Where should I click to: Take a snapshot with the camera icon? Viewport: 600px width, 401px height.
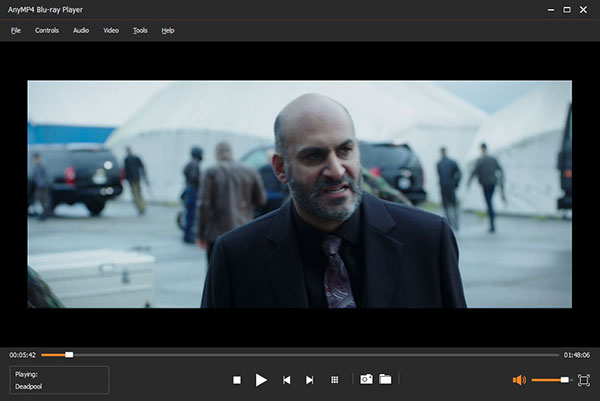point(366,380)
